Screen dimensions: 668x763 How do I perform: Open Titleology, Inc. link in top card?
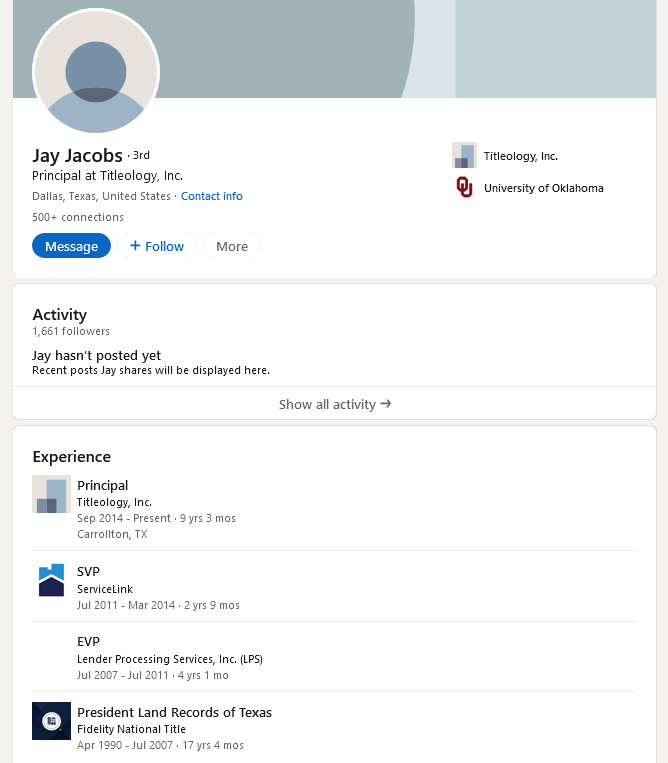coord(521,156)
